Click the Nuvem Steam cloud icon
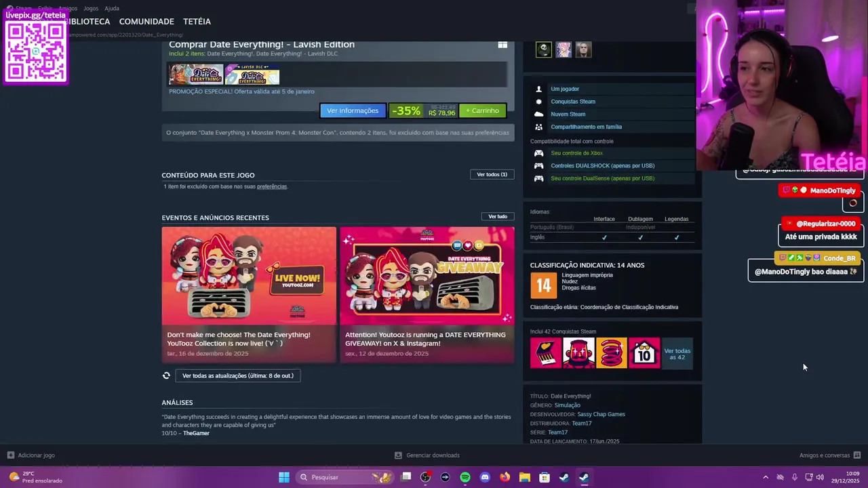The image size is (868, 488). click(x=539, y=114)
